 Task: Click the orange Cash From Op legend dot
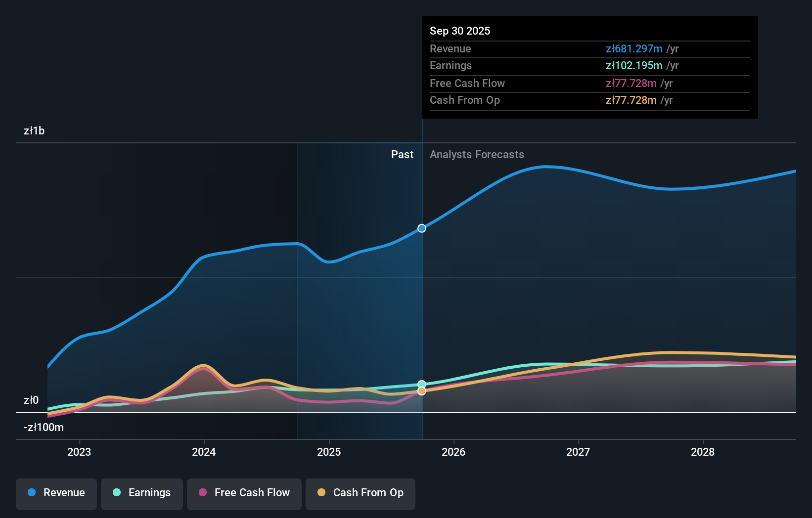click(321, 492)
